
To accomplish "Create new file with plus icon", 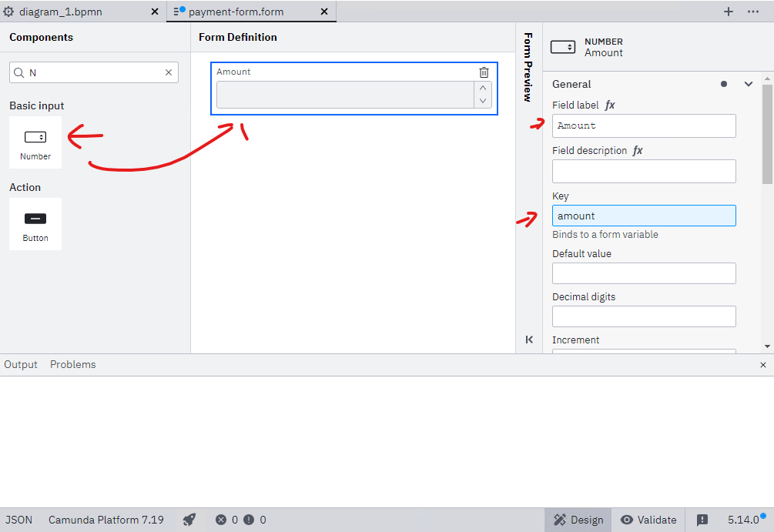I will coord(728,12).
